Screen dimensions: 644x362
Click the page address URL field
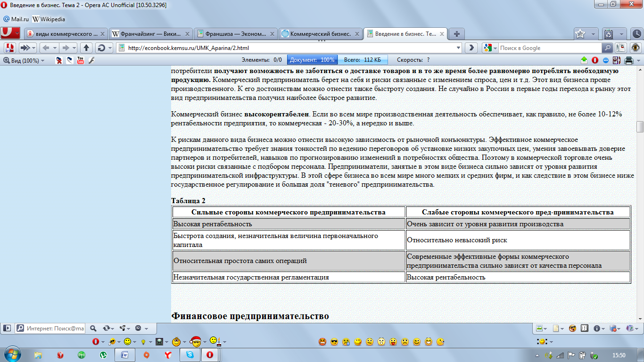(289, 48)
